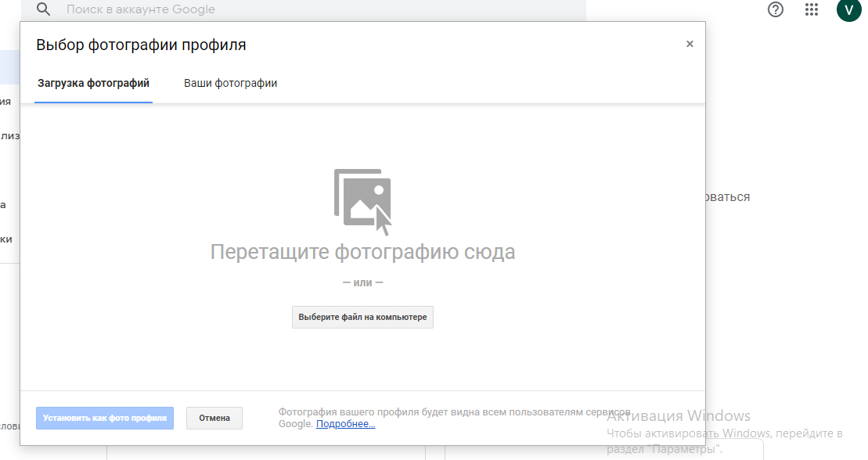Click the profile photo visibility notice text
868x460 pixels.
(454, 412)
